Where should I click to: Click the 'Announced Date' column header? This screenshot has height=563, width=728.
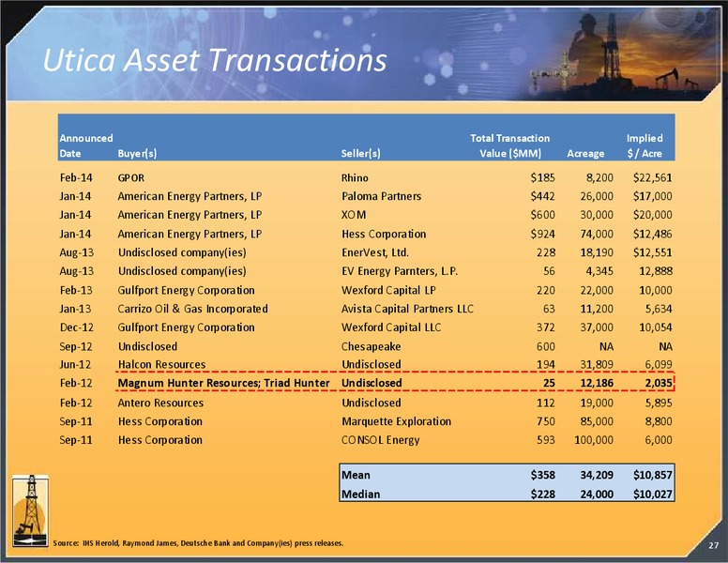tap(86, 145)
